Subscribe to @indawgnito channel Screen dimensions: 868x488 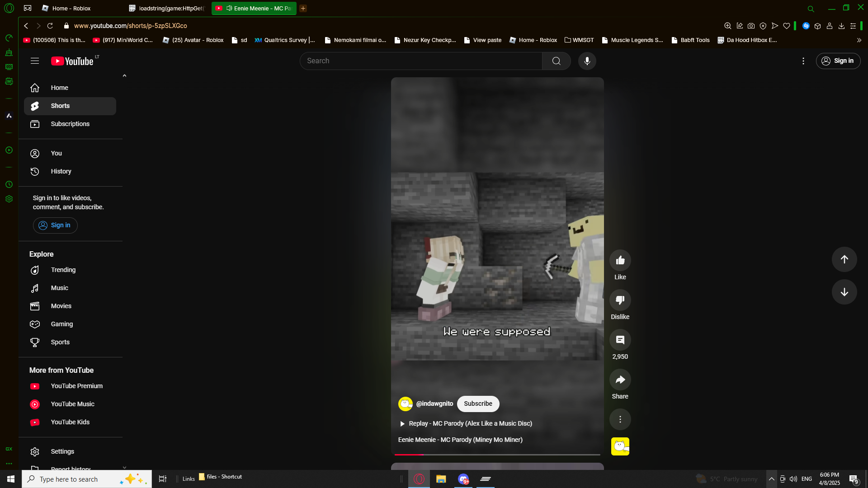478,404
